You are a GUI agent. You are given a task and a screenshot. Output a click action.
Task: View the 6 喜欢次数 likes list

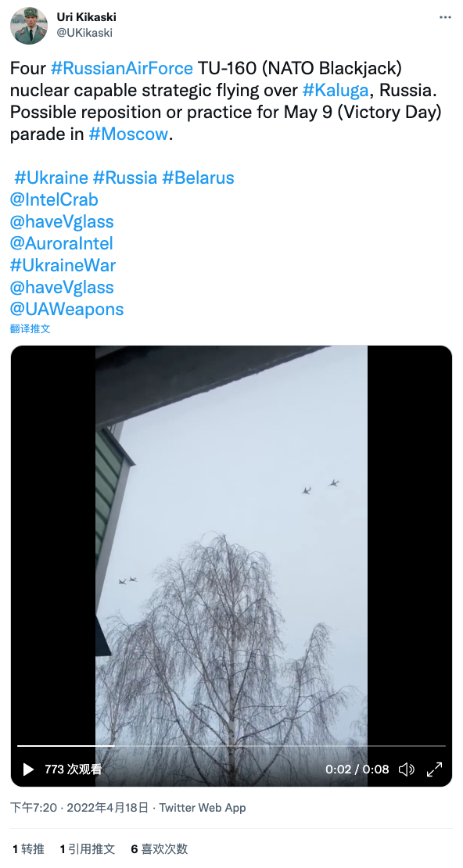tap(160, 848)
